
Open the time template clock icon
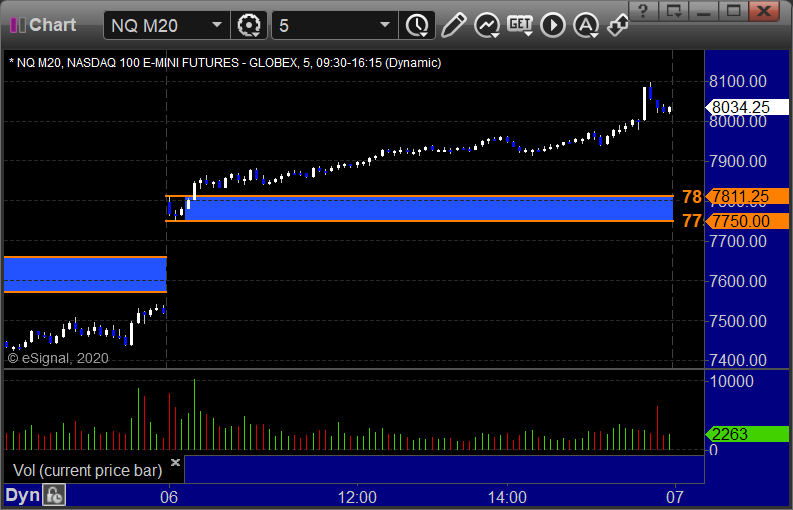pos(417,25)
